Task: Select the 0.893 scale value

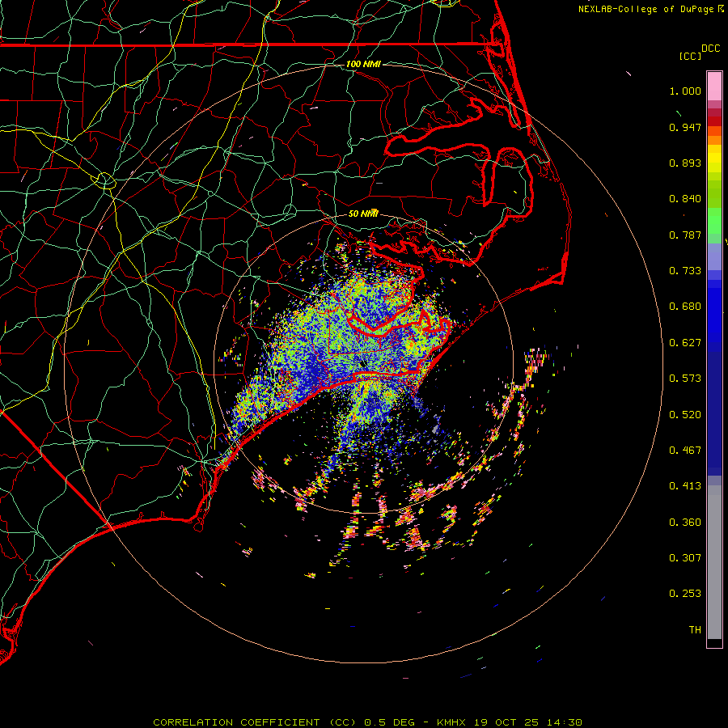Action: coord(685,163)
